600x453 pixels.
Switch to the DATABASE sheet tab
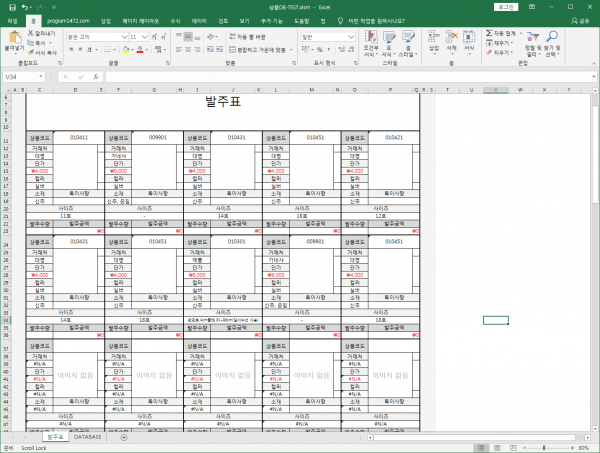click(x=87, y=438)
